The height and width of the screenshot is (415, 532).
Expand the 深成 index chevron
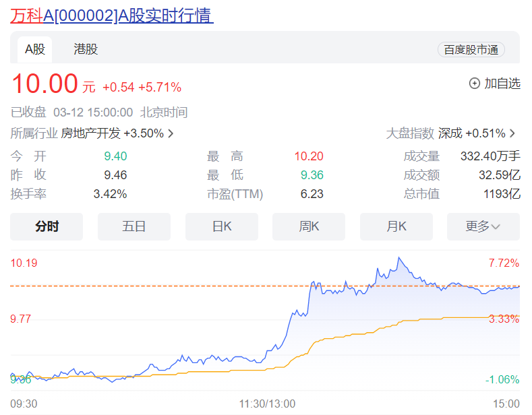coord(512,133)
